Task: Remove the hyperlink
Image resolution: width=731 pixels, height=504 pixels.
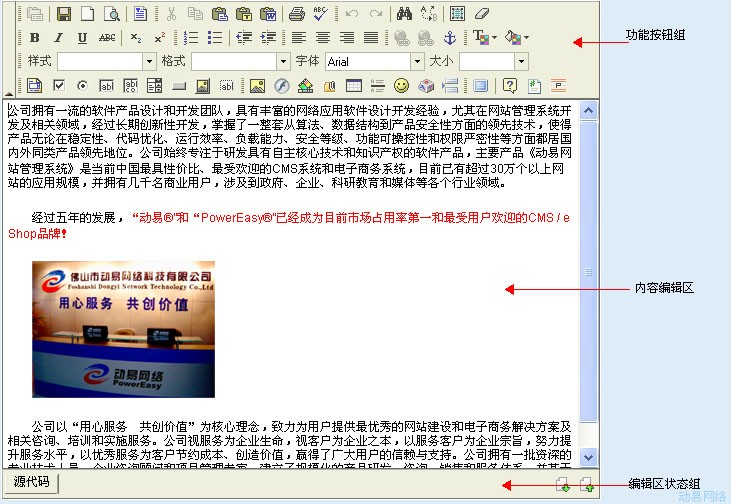Action: tap(426, 37)
